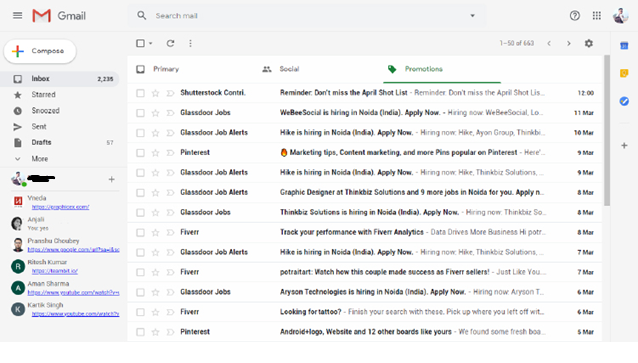Select the Android+logo Pinterest email checkbox
Viewport: 638px width, 363px height.
coord(140,332)
